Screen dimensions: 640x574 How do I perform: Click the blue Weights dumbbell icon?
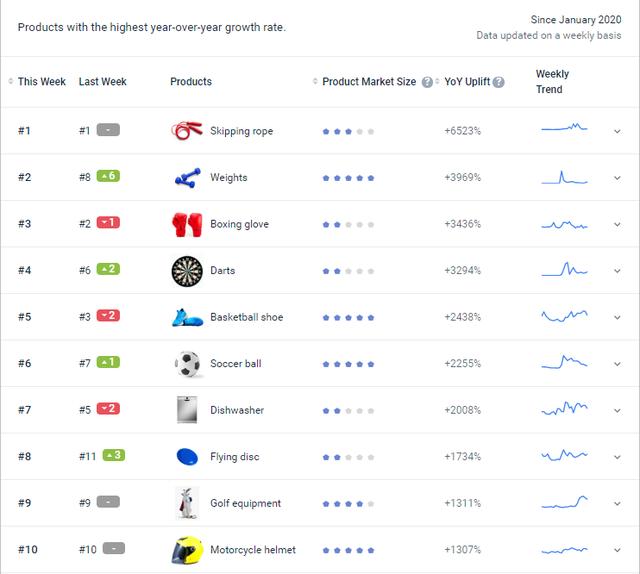(187, 178)
